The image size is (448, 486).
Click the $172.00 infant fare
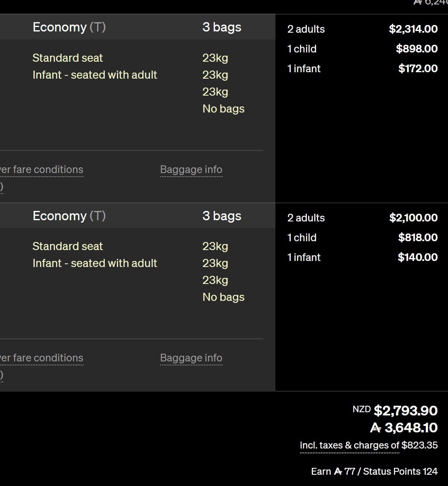[418, 69]
